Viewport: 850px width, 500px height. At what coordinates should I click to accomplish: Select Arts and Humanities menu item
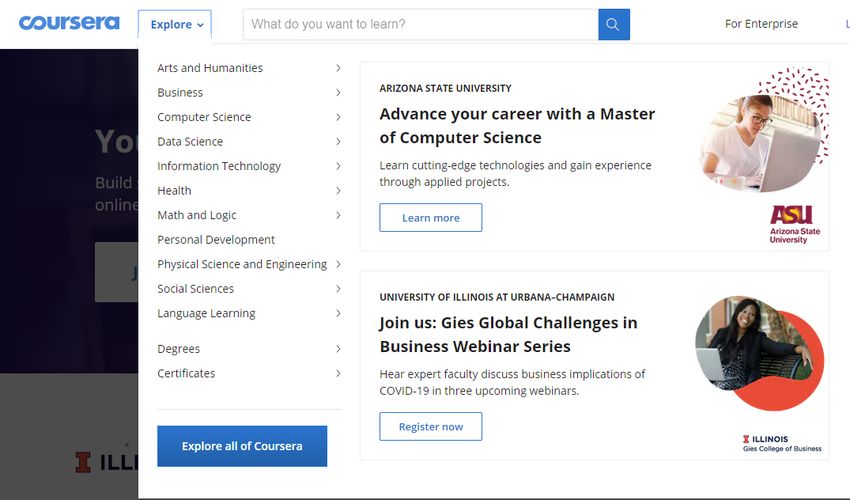tap(210, 68)
